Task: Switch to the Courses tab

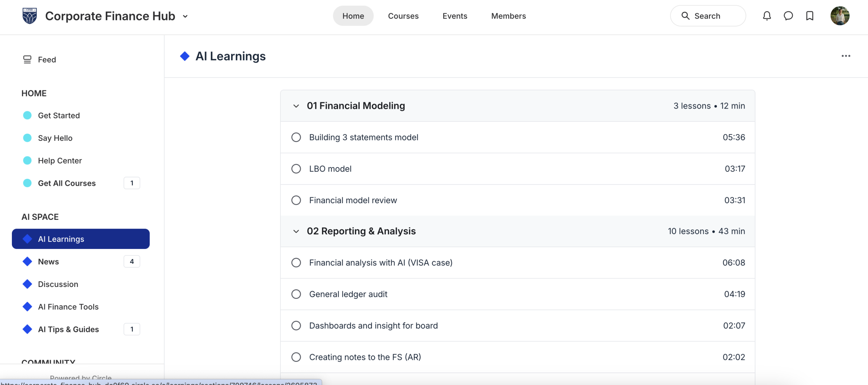Action: point(403,16)
